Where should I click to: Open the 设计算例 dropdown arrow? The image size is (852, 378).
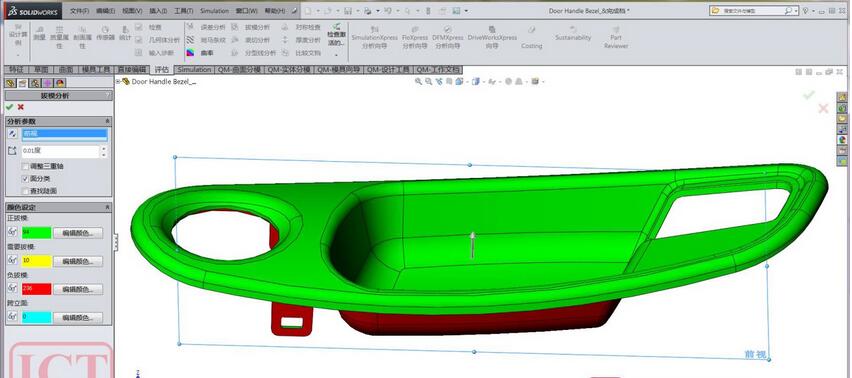coord(17,55)
